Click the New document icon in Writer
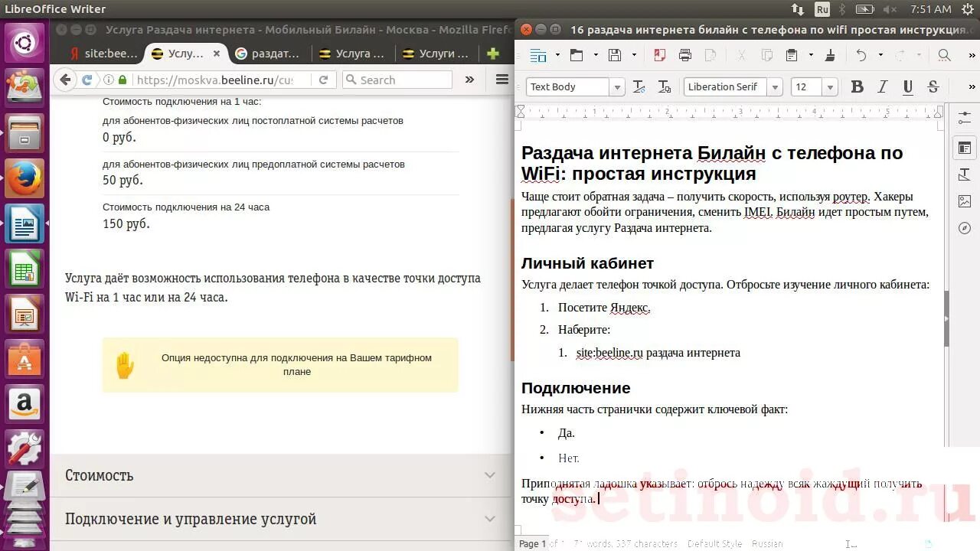Screen dimensions: 980x551 coord(538,55)
